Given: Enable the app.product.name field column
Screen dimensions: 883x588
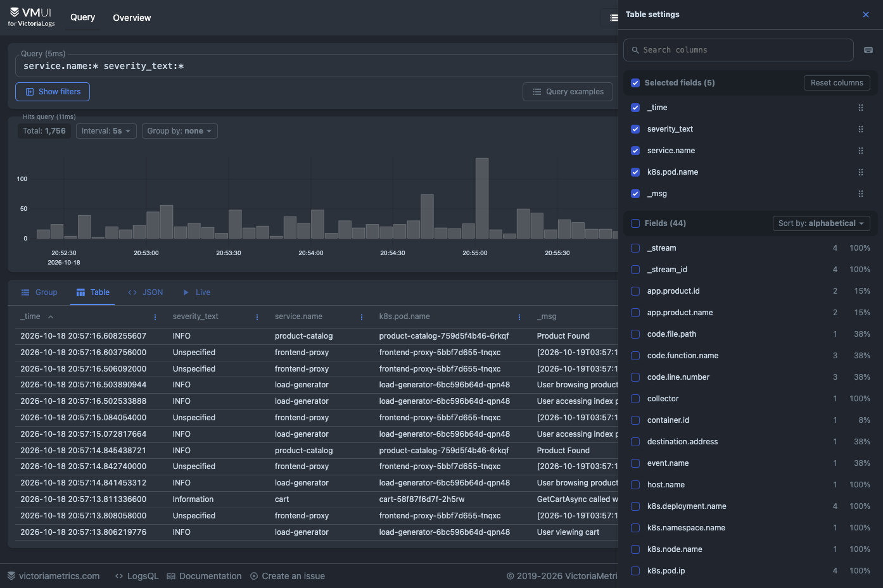Looking at the screenshot, I should click(x=635, y=313).
